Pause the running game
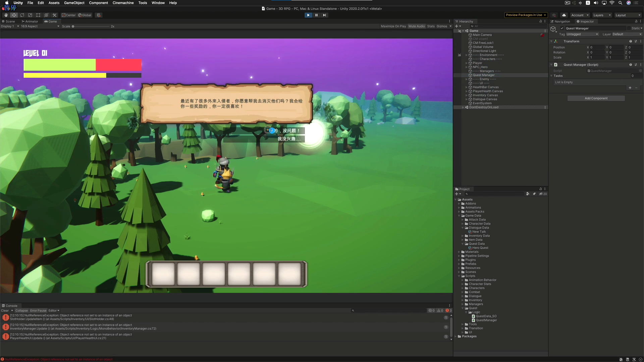The image size is (644, 362). (316, 15)
